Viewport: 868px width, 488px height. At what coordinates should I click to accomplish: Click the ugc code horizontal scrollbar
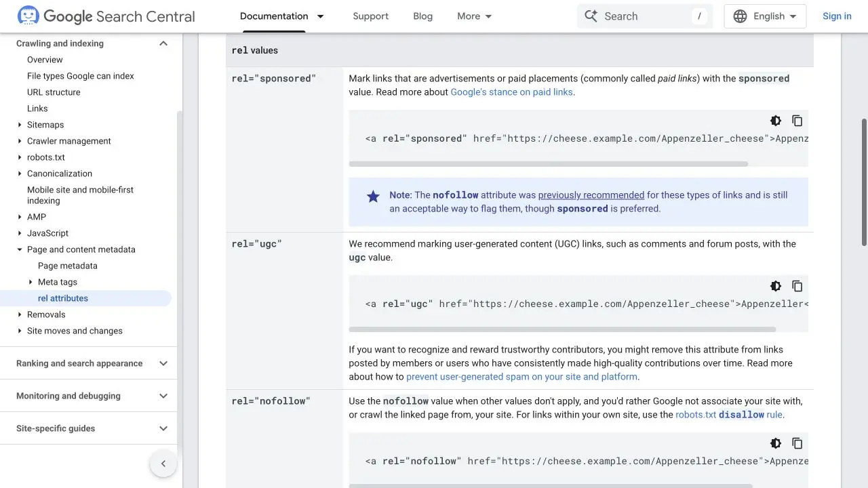[x=562, y=329]
